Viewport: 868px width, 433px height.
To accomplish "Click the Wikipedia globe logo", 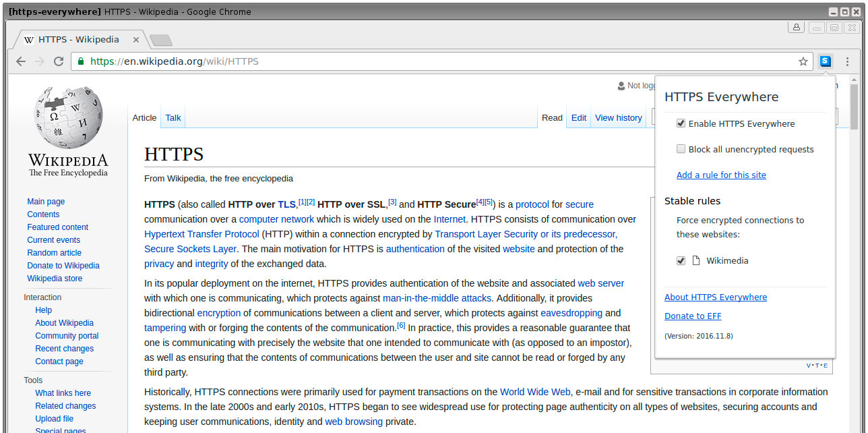I will click(x=67, y=119).
